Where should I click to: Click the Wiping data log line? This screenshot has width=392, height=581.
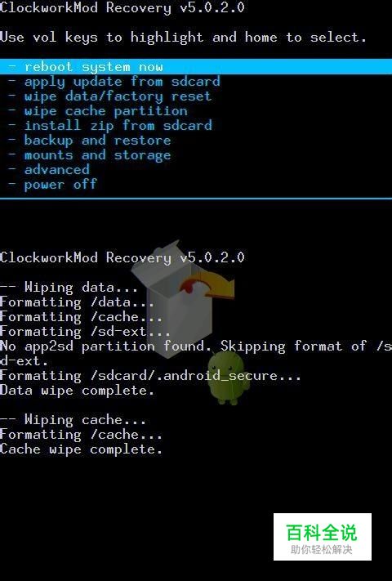point(69,288)
